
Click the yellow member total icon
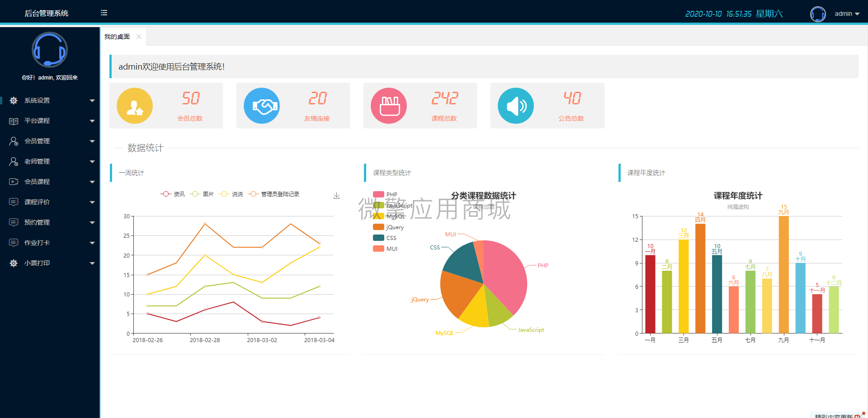coord(135,106)
